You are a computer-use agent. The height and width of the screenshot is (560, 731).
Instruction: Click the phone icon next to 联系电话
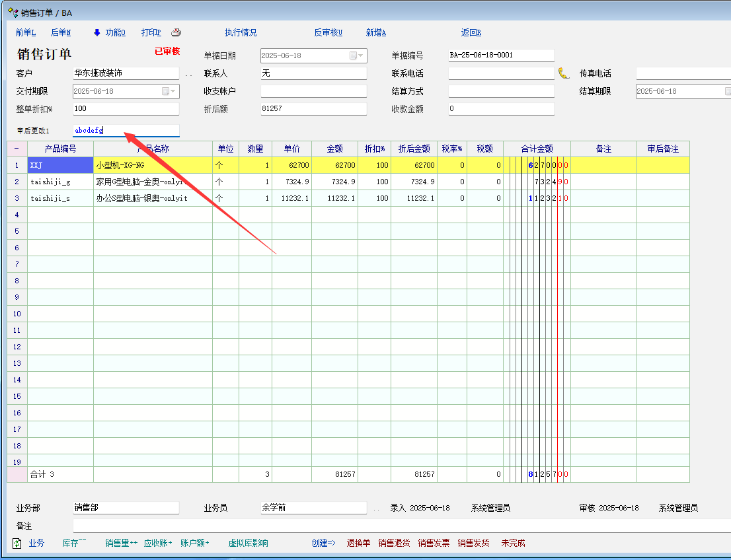point(563,73)
